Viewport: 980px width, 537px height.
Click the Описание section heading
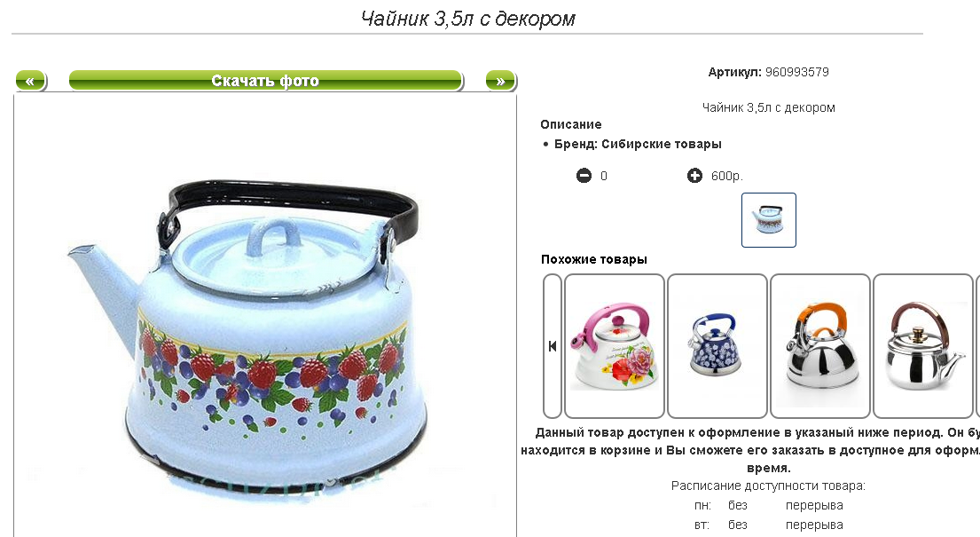pyautogui.click(x=570, y=124)
